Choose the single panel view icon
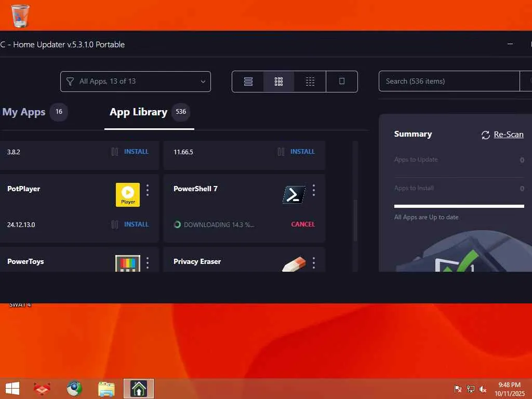532x399 pixels. click(342, 82)
